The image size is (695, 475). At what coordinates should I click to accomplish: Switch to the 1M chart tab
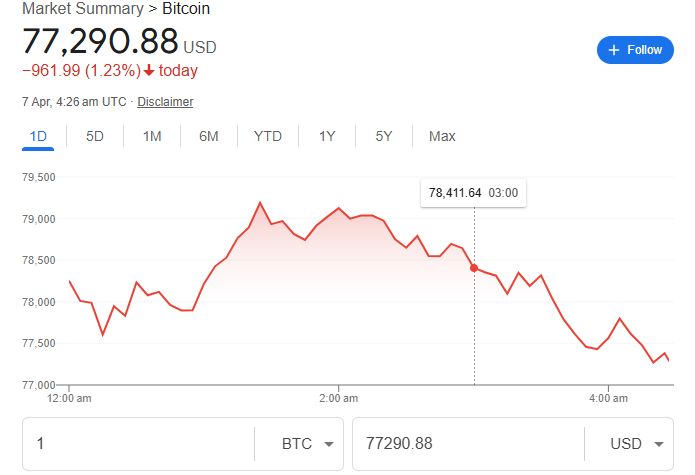point(152,136)
